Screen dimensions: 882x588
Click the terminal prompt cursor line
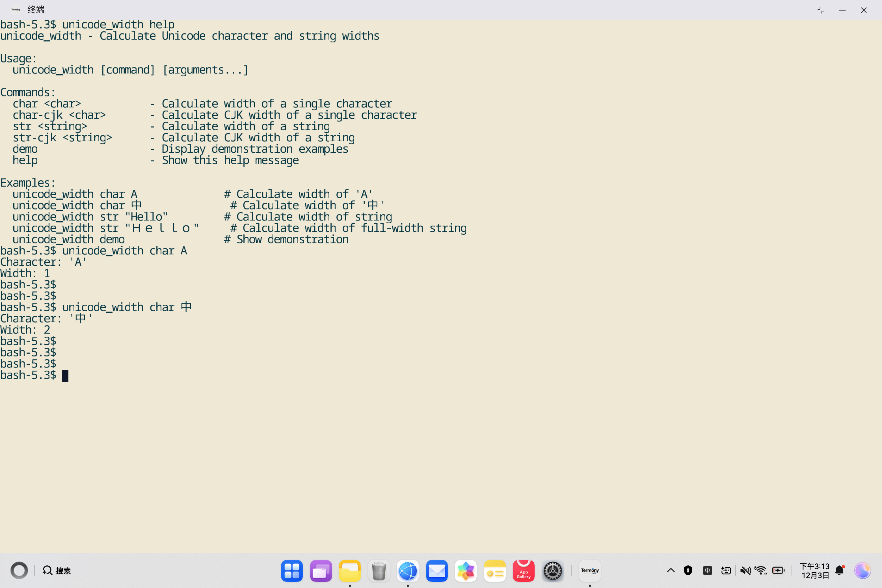(x=65, y=376)
